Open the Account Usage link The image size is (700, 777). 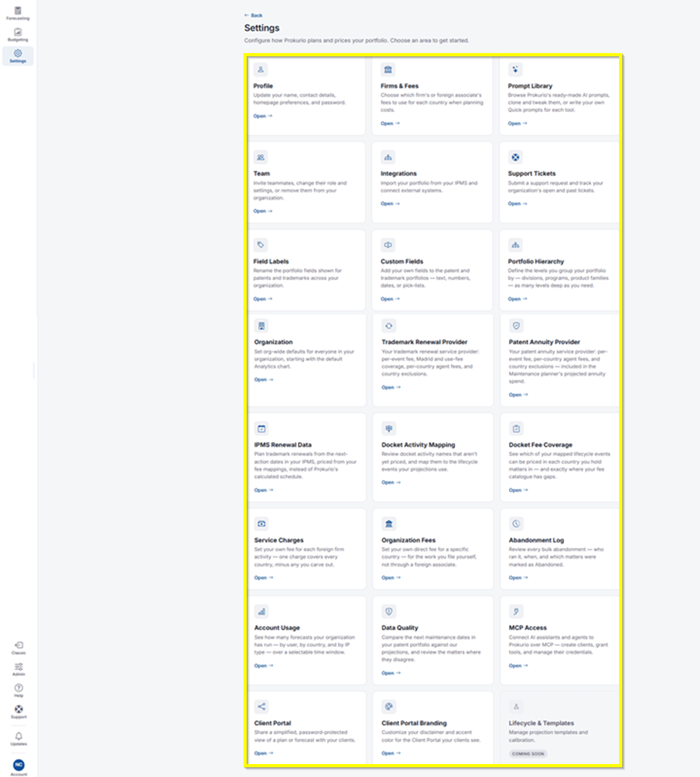pos(264,666)
